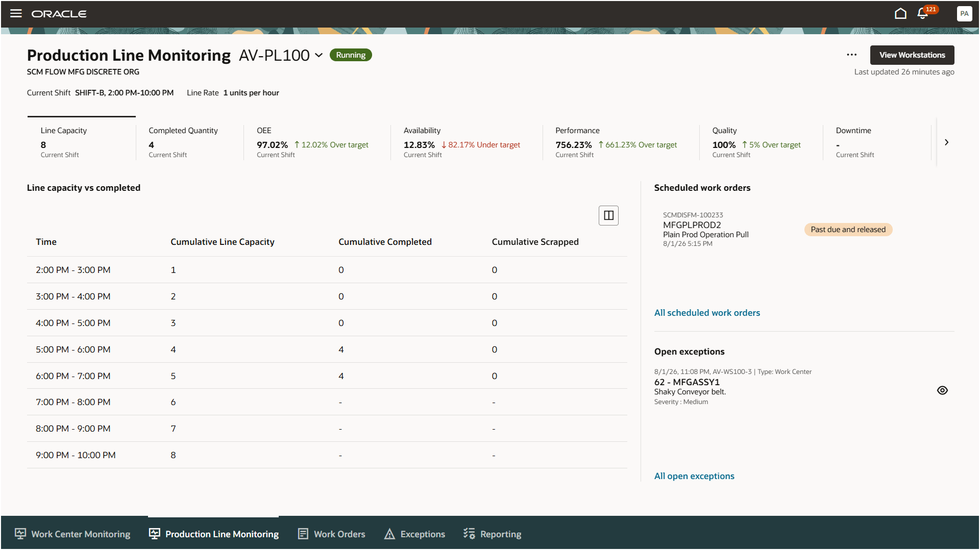Select the 9:00 PM - 10:00 PM row
The image size is (980, 550).
[x=327, y=455]
